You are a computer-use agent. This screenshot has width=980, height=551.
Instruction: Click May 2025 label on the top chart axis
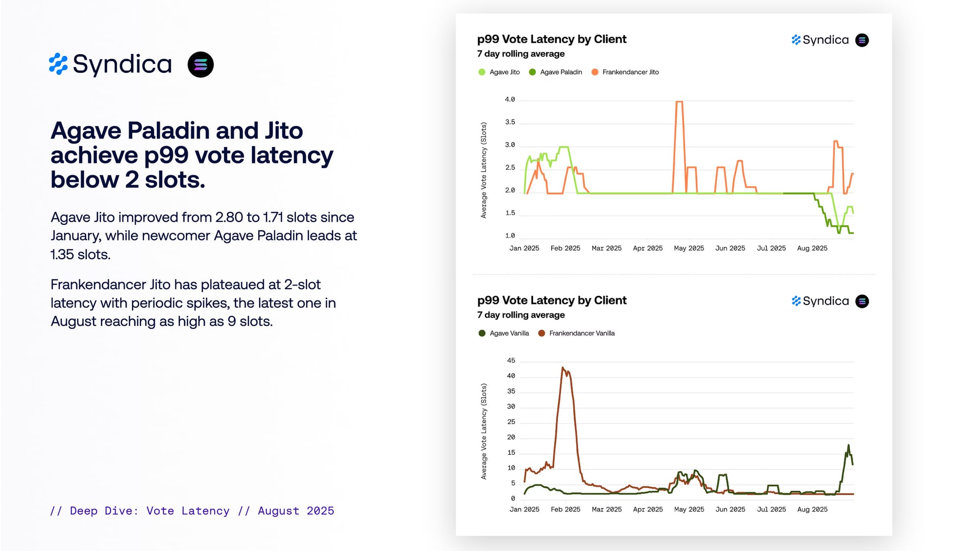click(x=689, y=248)
